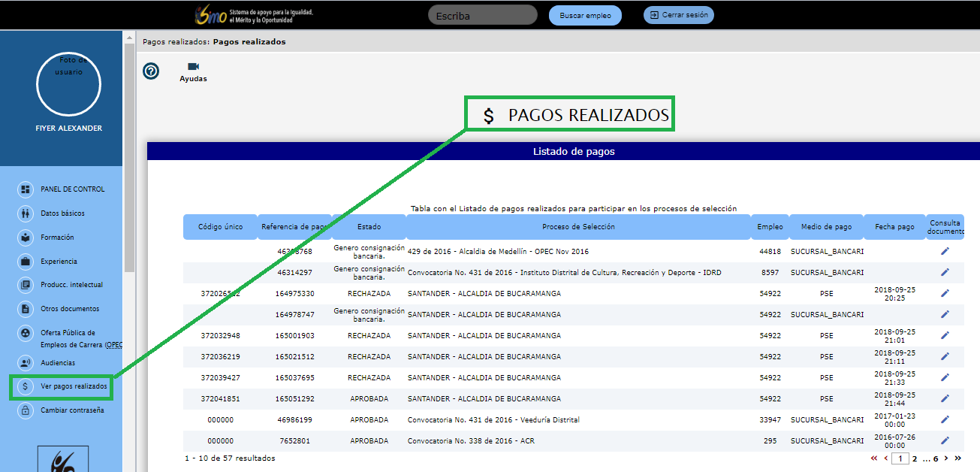Screen dimensions: 980x472
Task: Open the Experiencia briefcase icon
Action: 26,262
